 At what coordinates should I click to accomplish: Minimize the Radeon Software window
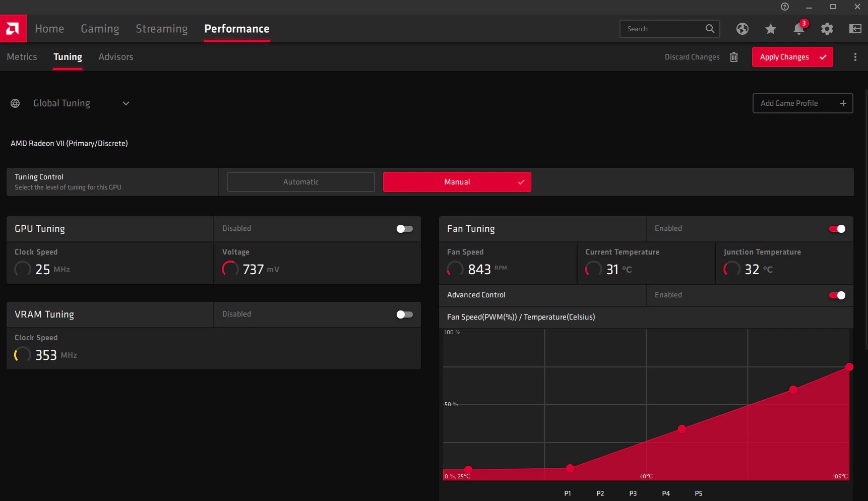coord(809,7)
